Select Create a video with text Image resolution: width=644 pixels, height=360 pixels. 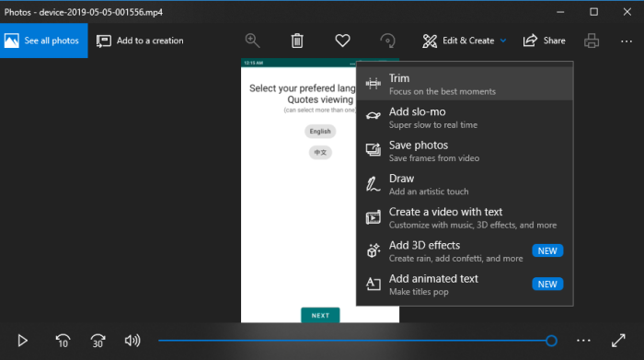click(x=465, y=217)
